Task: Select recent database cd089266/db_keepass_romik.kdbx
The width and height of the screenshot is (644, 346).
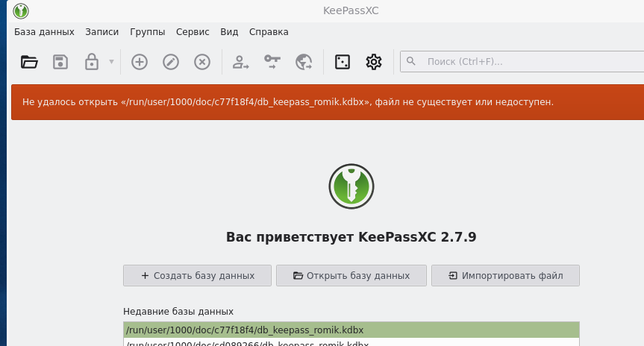Action: (x=351, y=342)
